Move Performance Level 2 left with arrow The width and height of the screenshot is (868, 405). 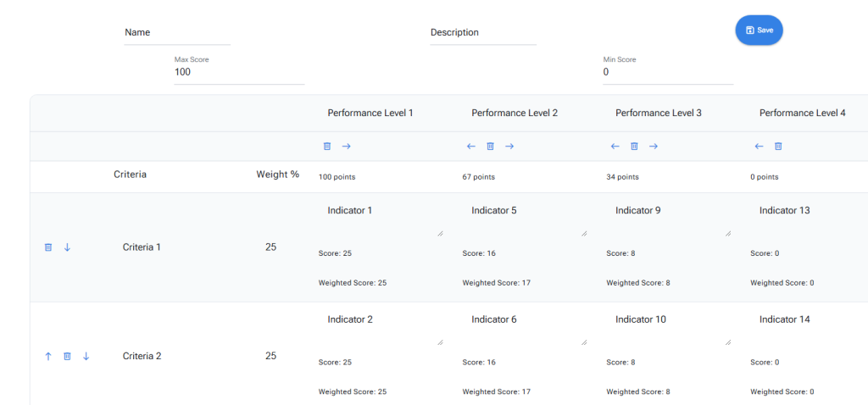(471, 147)
